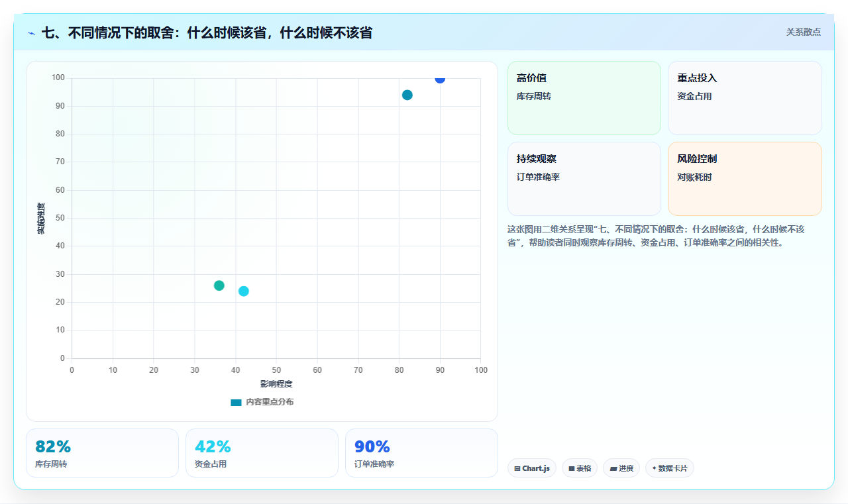Click the 进度 tag

[x=621, y=468]
